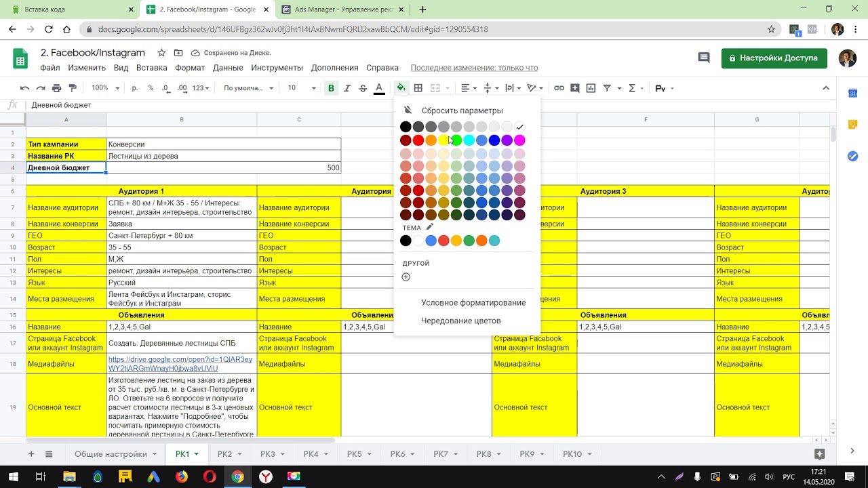Click the insert chart icon
The width and height of the screenshot is (868, 488).
coord(591,88)
